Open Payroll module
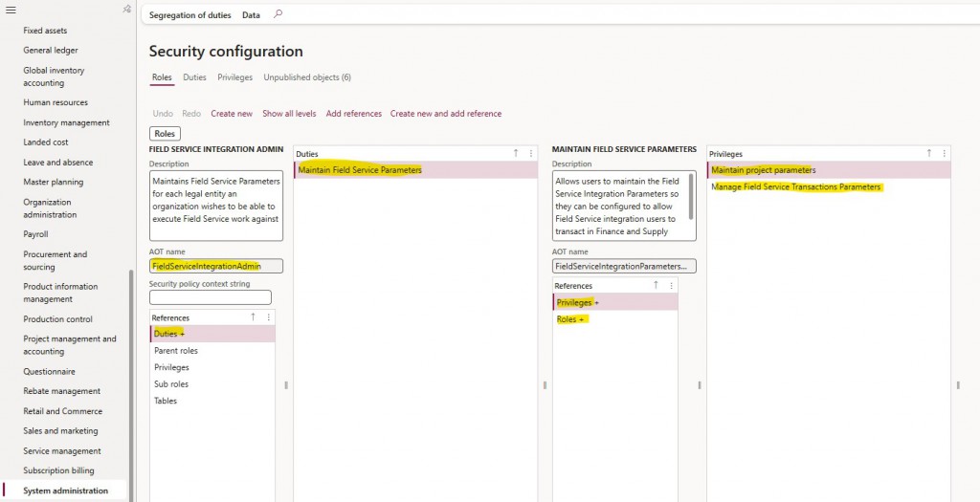This screenshot has width=980, height=502. click(35, 235)
